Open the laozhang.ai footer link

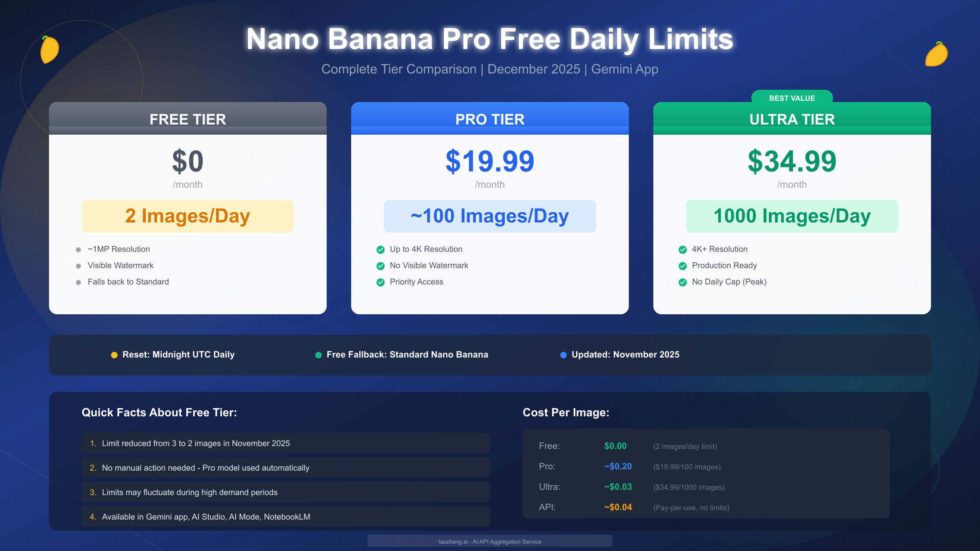pyautogui.click(x=490, y=542)
